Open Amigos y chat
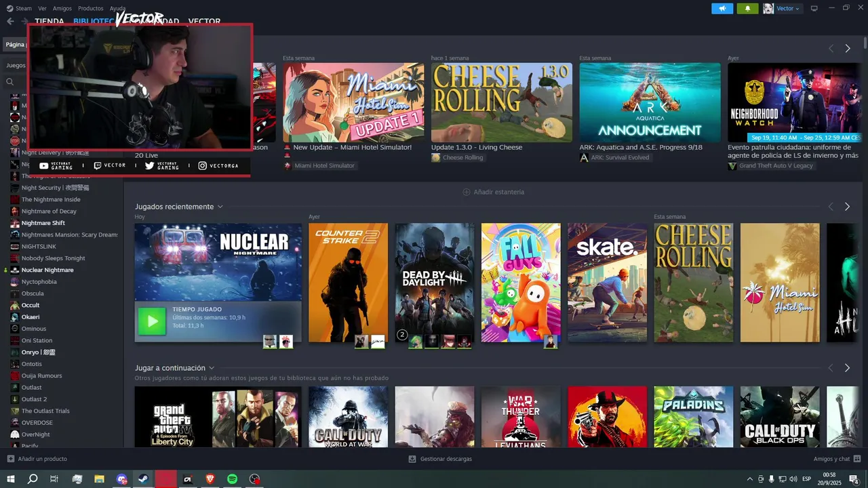Screen dimensions: 868x488 click(x=831, y=459)
